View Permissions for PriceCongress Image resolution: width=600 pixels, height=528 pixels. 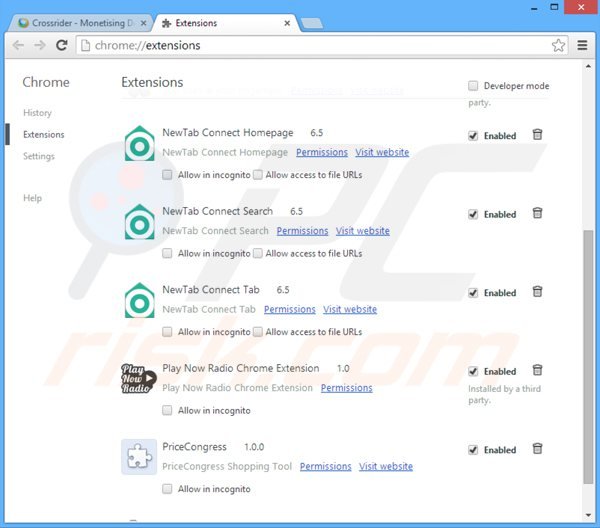pyautogui.click(x=325, y=466)
